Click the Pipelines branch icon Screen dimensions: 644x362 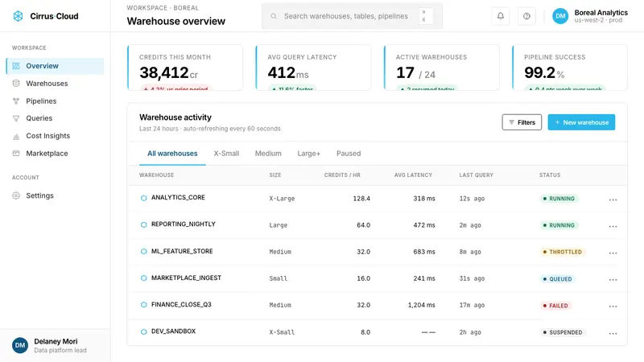click(16, 101)
